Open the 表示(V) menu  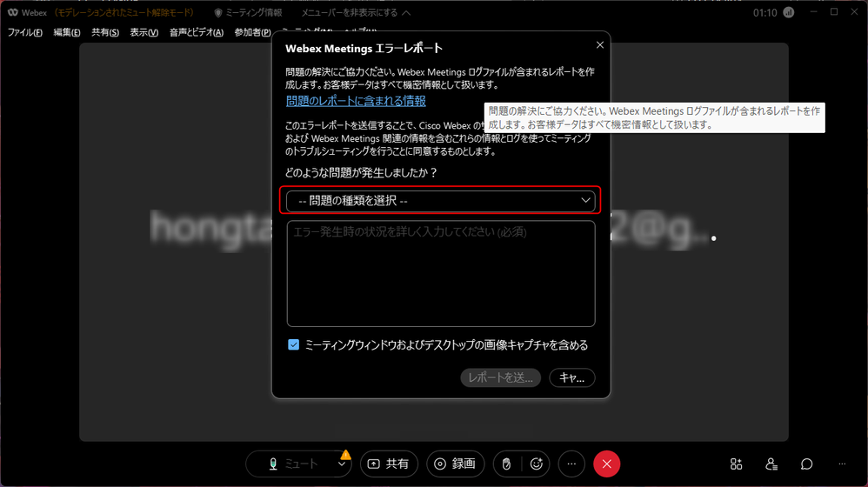point(144,33)
